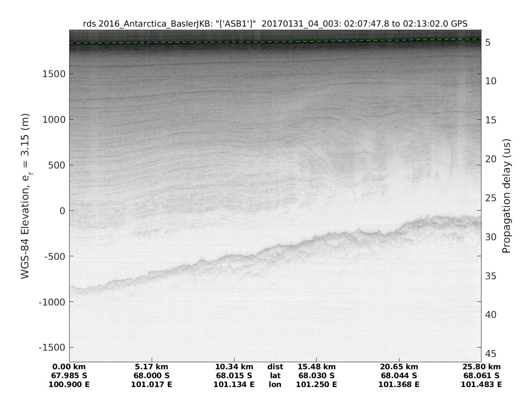
Task: Click the 10.34 km distance label
Action: tap(234, 367)
